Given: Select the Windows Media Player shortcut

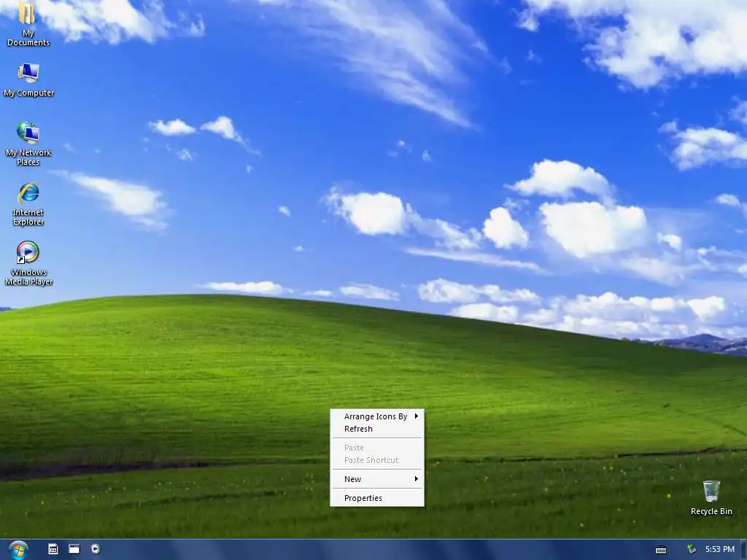Looking at the screenshot, I should click(x=28, y=262).
